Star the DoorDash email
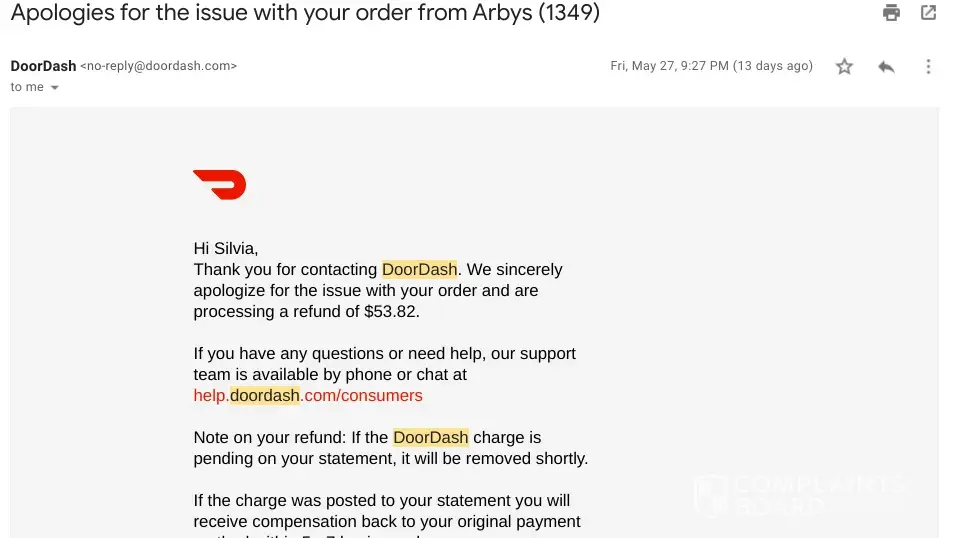The height and width of the screenshot is (538, 955). click(845, 67)
